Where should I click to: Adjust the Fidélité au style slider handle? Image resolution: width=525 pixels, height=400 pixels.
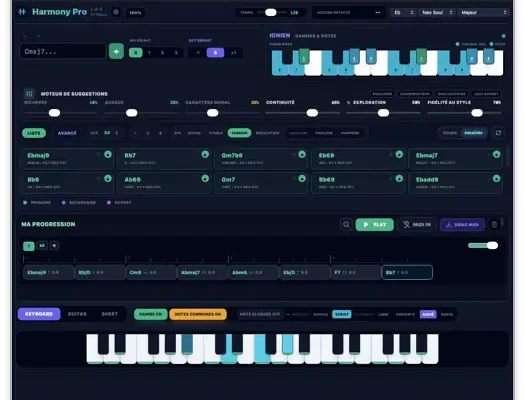point(477,113)
